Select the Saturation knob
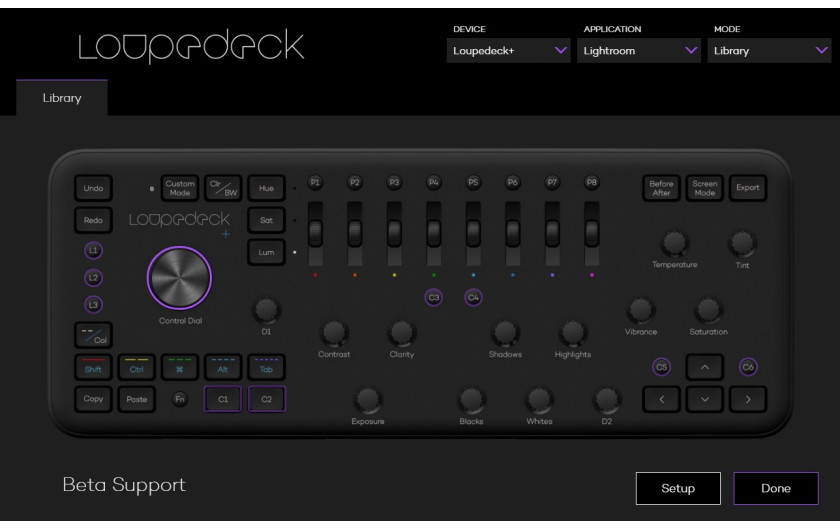Image resolution: width=840 pixels, height=530 pixels. pos(708,310)
